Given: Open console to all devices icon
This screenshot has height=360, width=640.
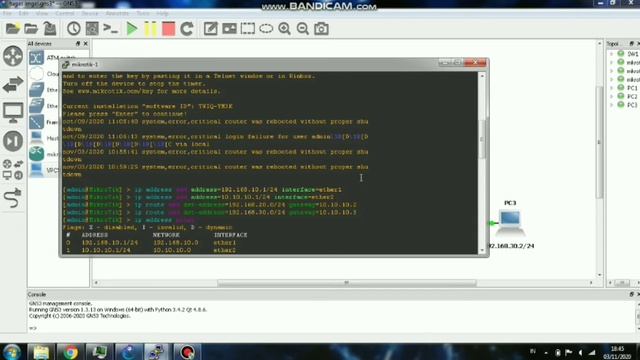Looking at the screenshot, I should coord(110,29).
